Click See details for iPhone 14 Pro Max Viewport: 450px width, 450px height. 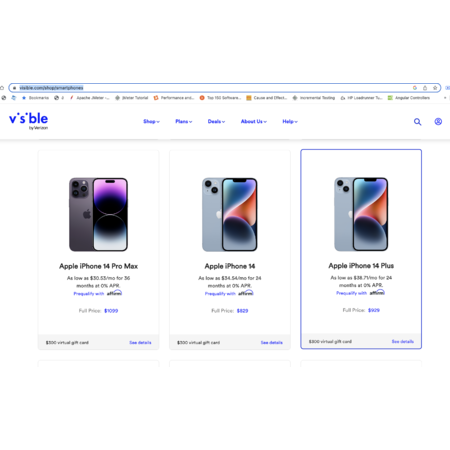pos(140,342)
